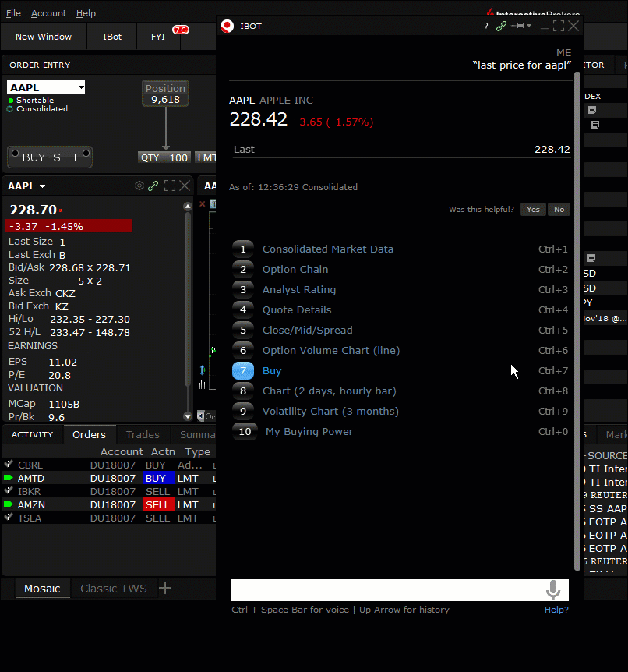
Task: Select the SELL radio button in Order Entry
Action: click(86, 154)
